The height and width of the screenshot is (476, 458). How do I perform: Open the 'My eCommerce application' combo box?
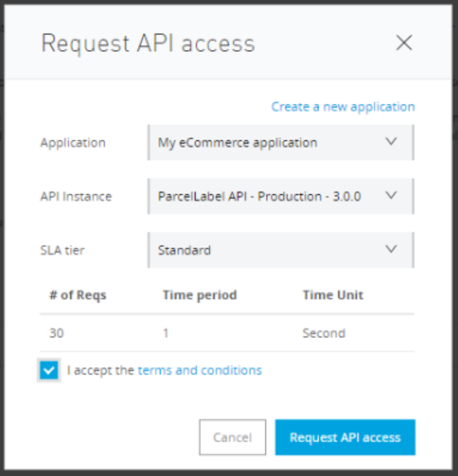[273, 142]
